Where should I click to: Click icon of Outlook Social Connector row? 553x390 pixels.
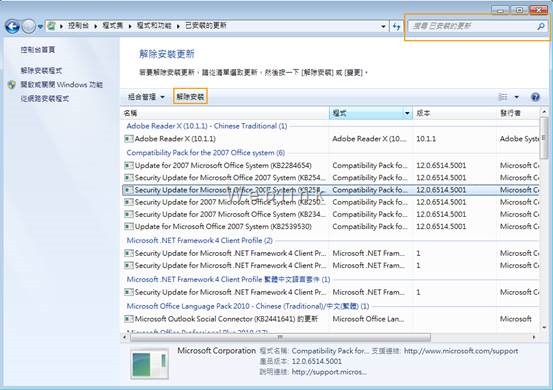(x=129, y=319)
